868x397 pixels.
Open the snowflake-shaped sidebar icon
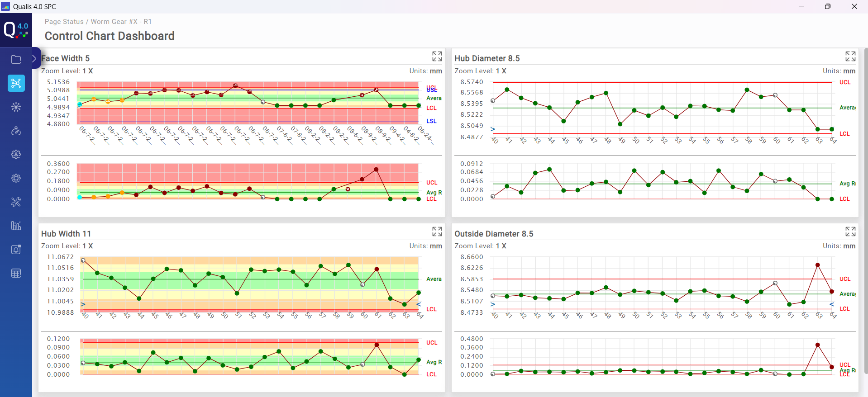tap(16, 107)
